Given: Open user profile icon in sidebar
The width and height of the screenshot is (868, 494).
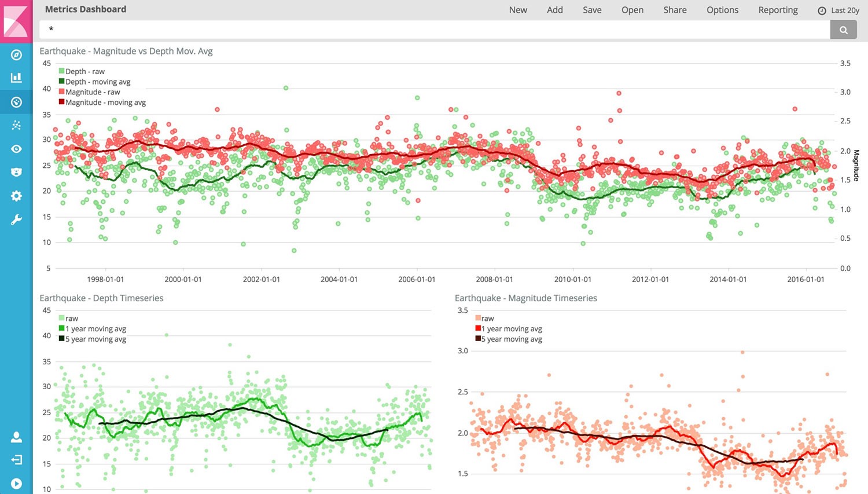Looking at the screenshot, I should point(16,437).
